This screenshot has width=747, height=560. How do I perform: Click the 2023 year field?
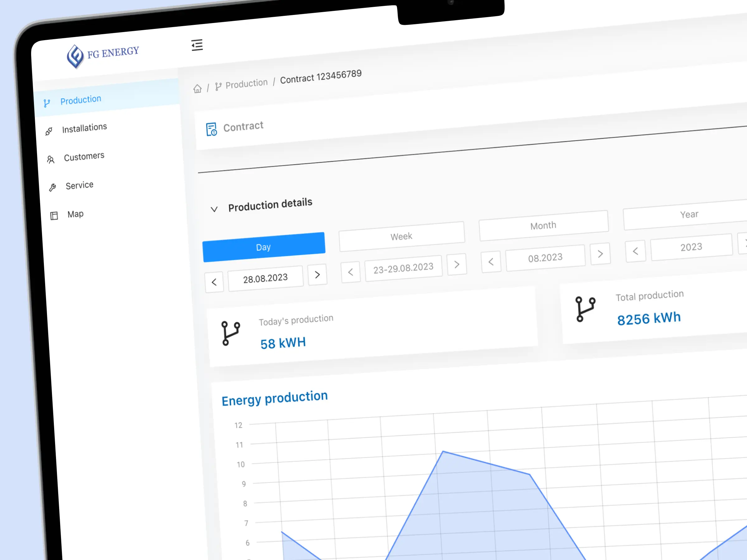[691, 247]
